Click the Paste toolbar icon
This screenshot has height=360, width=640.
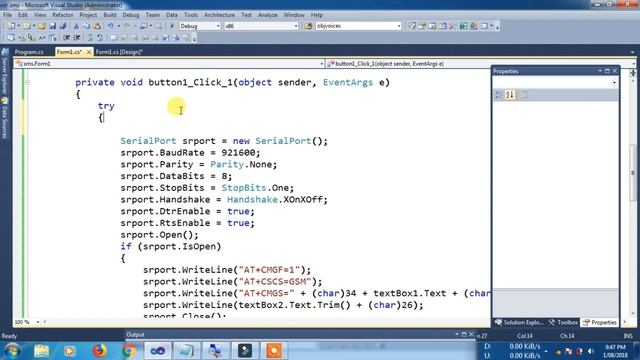pyautogui.click(x=97, y=26)
